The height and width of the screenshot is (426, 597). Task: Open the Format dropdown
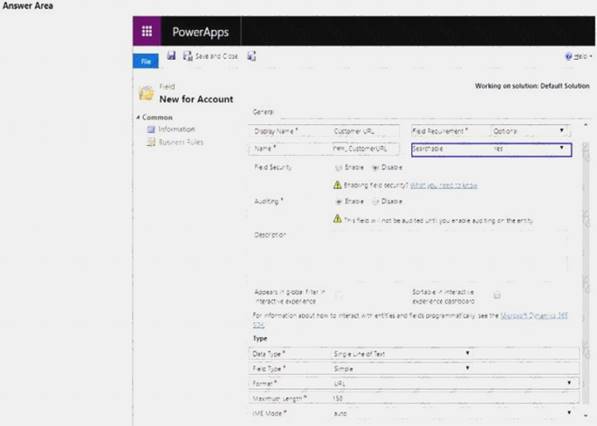click(x=453, y=383)
